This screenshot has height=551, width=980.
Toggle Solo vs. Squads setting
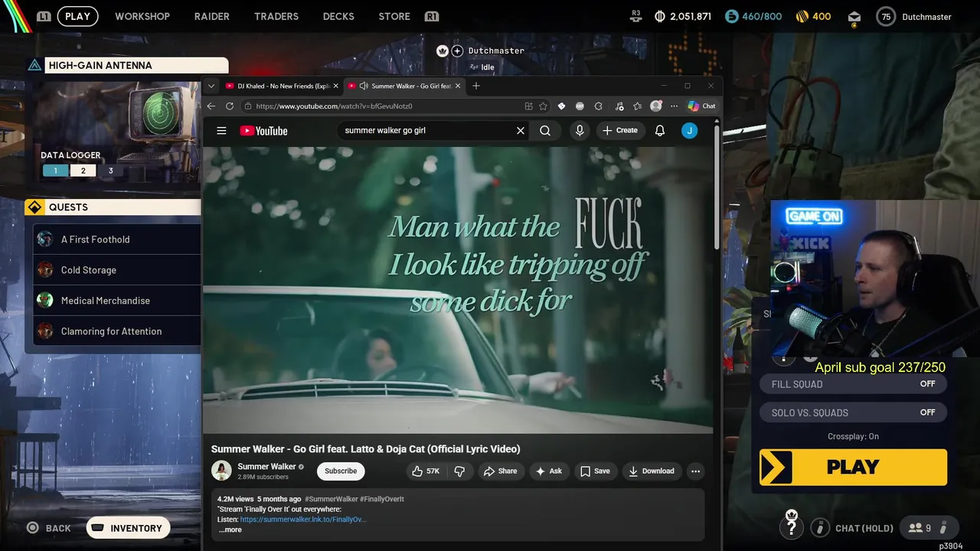(x=854, y=412)
